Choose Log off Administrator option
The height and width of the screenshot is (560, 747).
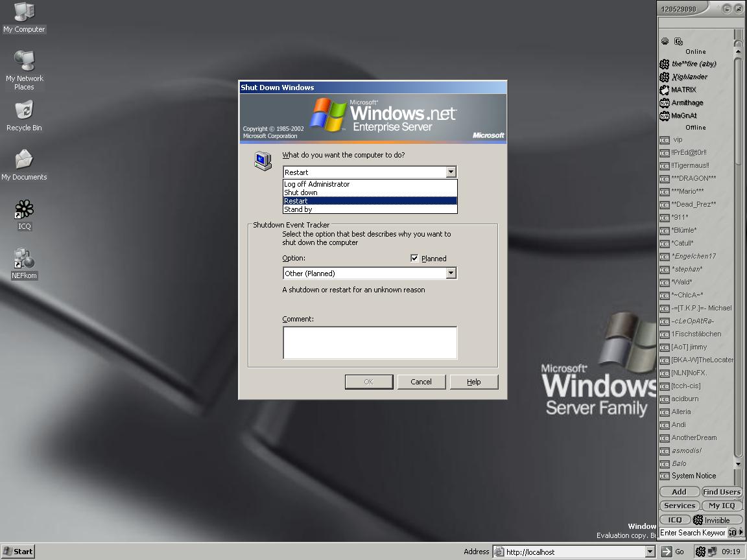pos(316,184)
